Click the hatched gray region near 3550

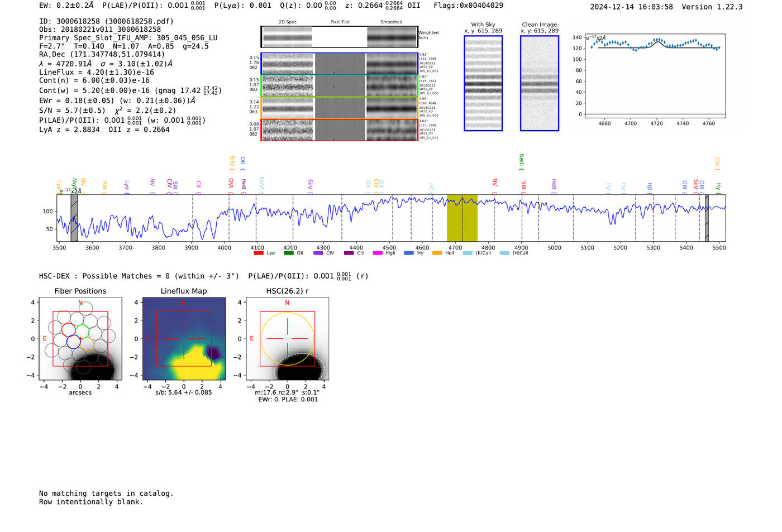click(74, 218)
